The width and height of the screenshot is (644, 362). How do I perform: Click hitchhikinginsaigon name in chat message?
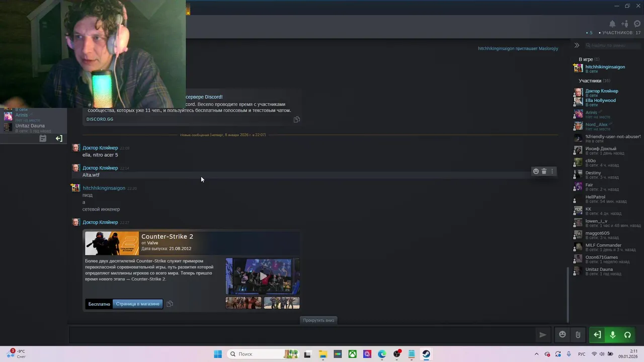(x=104, y=188)
